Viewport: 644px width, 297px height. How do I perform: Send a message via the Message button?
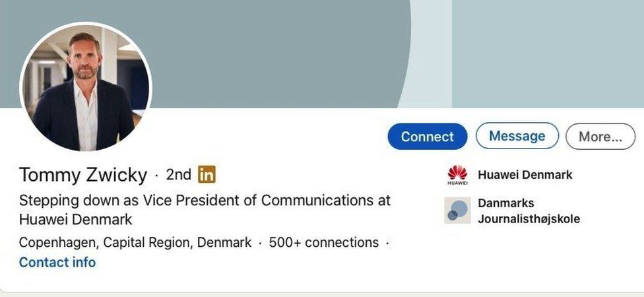(517, 137)
